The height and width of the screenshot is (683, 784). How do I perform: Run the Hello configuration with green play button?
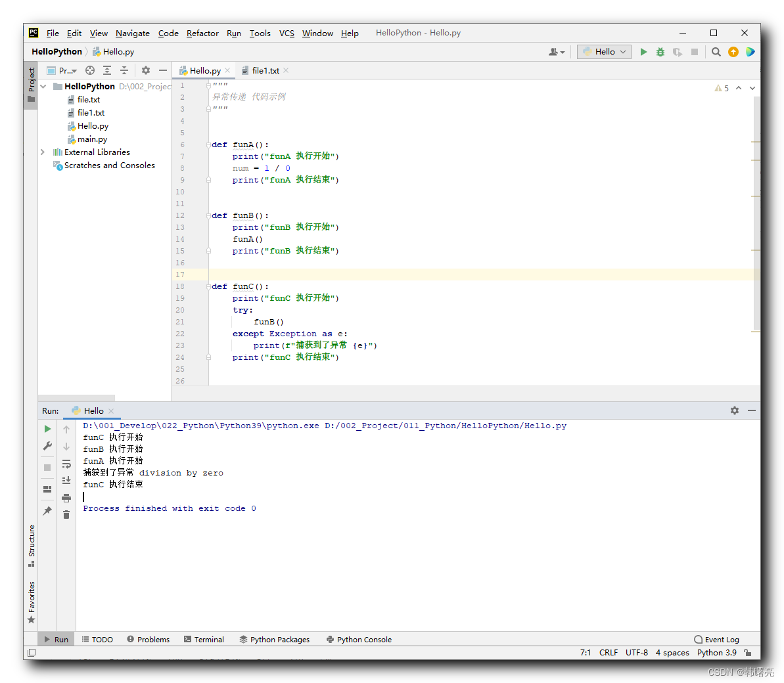[x=643, y=52]
